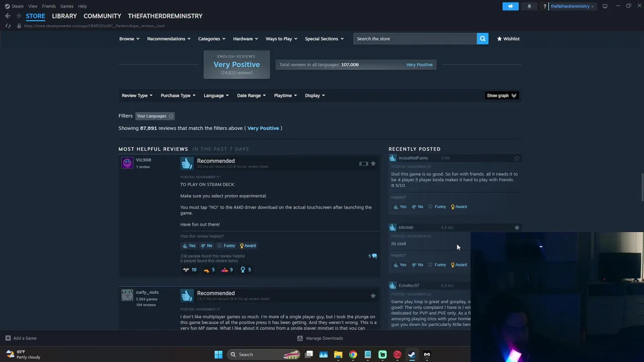Screen dimensions: 644x362
Task: Toggle the favorite star on curly_nuts's review
Action: tap(373, 296)
